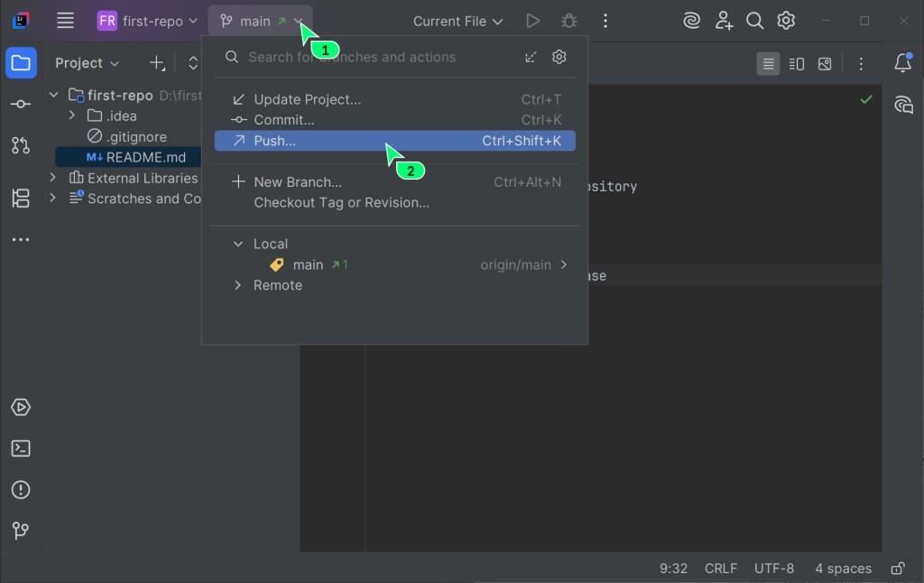Change UTF-8 encoding in status bar
The height and width of the screenshot is (583, 924).
click(x=773, y=569)
